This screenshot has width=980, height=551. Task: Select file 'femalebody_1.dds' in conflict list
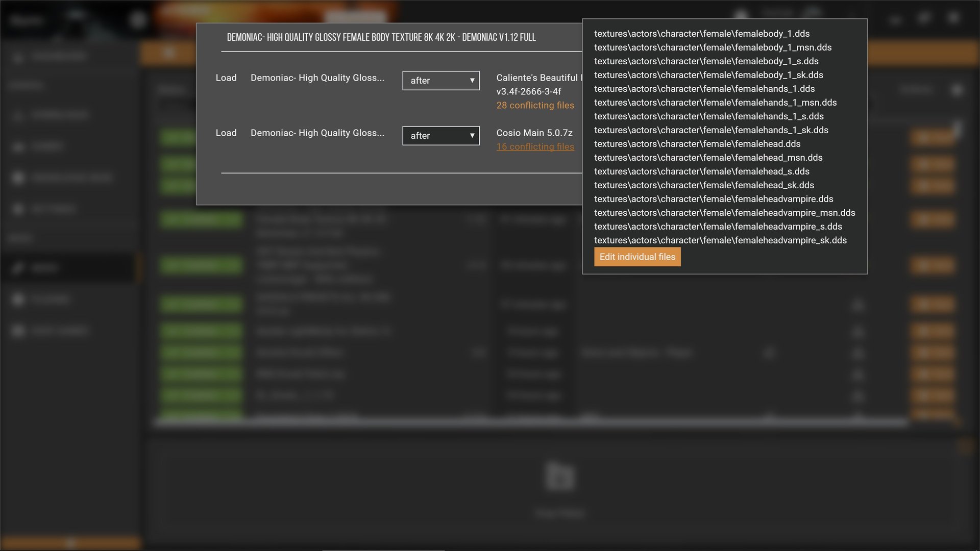[702, 34]
